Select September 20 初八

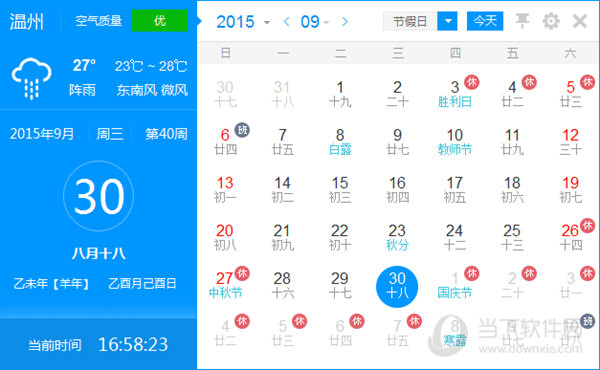click(225, 238)
